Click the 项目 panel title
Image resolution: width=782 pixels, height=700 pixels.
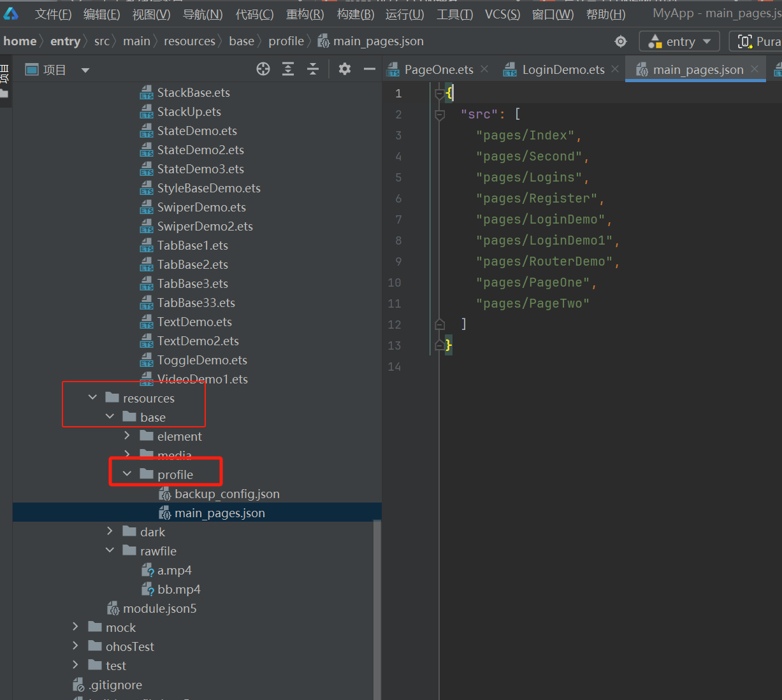[x=54, y=70]
